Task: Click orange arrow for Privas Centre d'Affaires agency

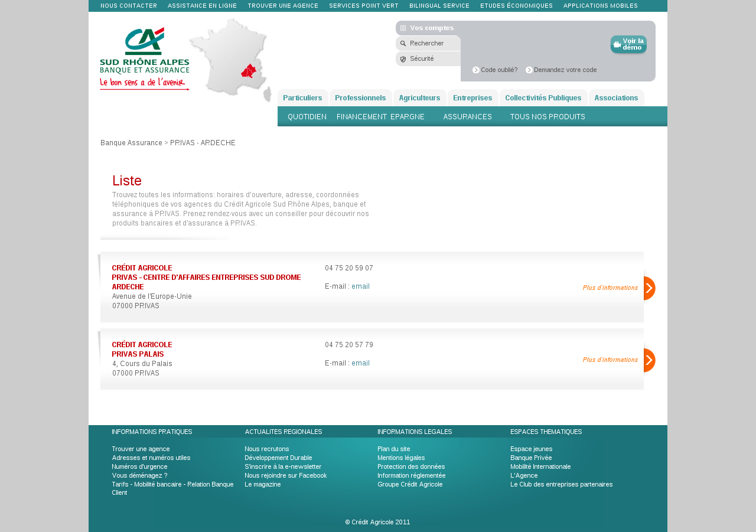Action: (x=650, y=288)
